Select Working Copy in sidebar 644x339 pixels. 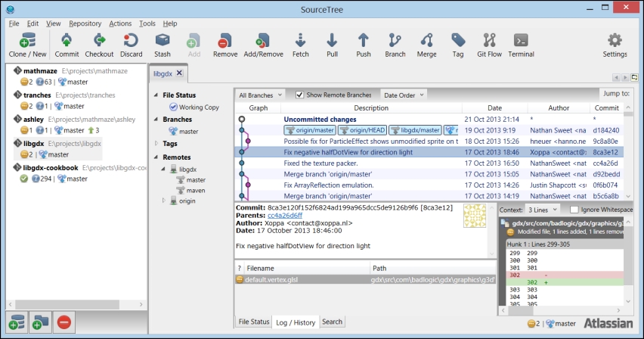(x=194, y=107)
